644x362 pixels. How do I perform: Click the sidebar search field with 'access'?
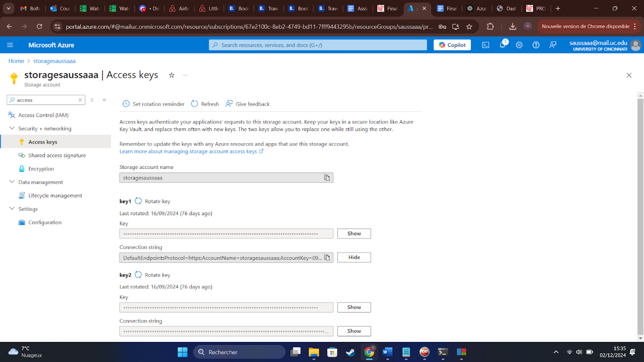click(x=46, y=100)
